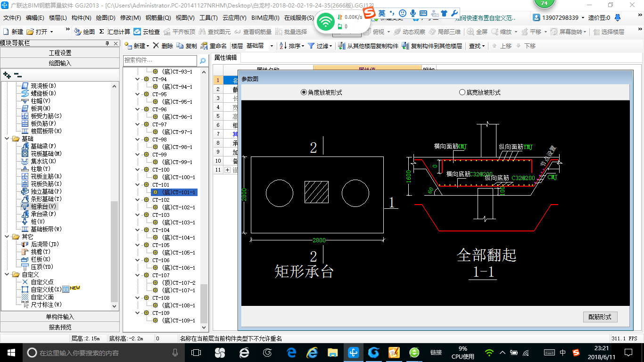Open the 钢筋量(Q) menu
This screenshot has height=362, width=644.
coord(158,18)
